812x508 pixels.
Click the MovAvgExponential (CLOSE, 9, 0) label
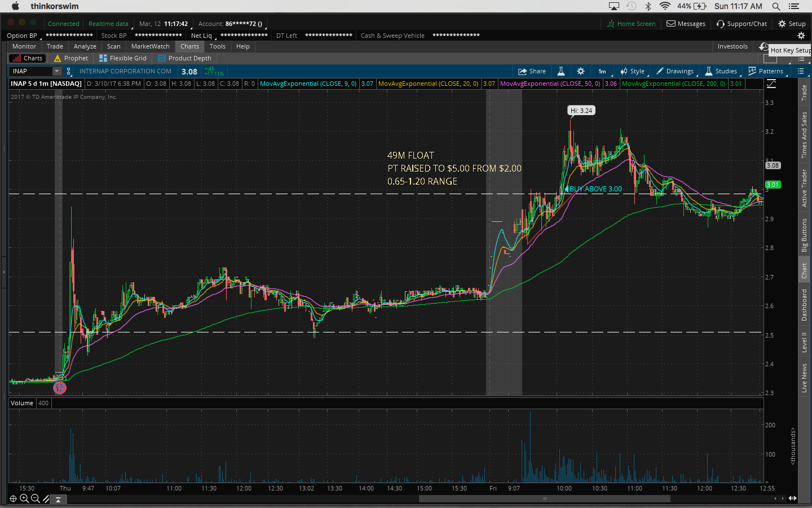pos(308,84)
